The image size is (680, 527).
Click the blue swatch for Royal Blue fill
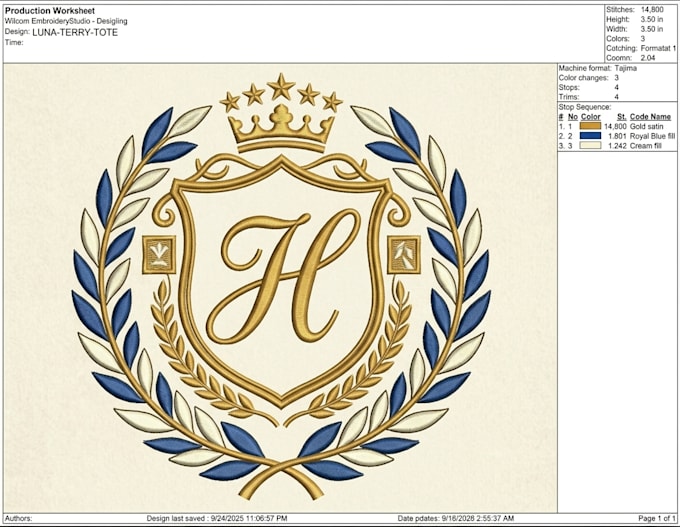590,136
